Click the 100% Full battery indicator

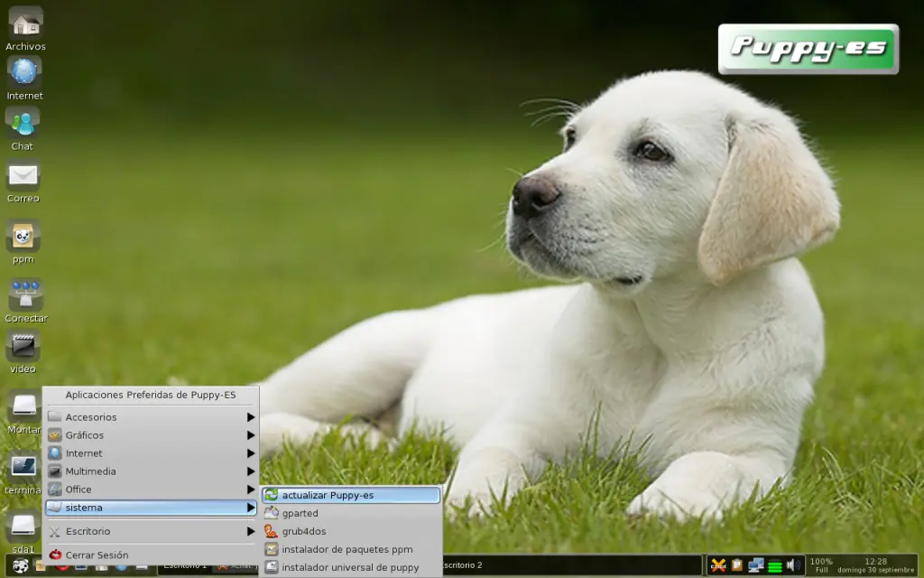pos(821,565)
